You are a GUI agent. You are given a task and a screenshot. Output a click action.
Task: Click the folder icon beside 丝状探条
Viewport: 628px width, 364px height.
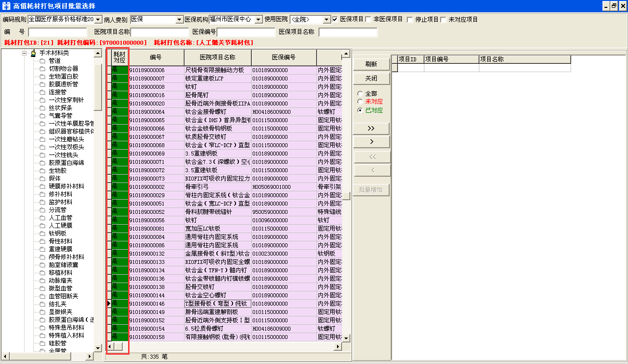point(42,108)
